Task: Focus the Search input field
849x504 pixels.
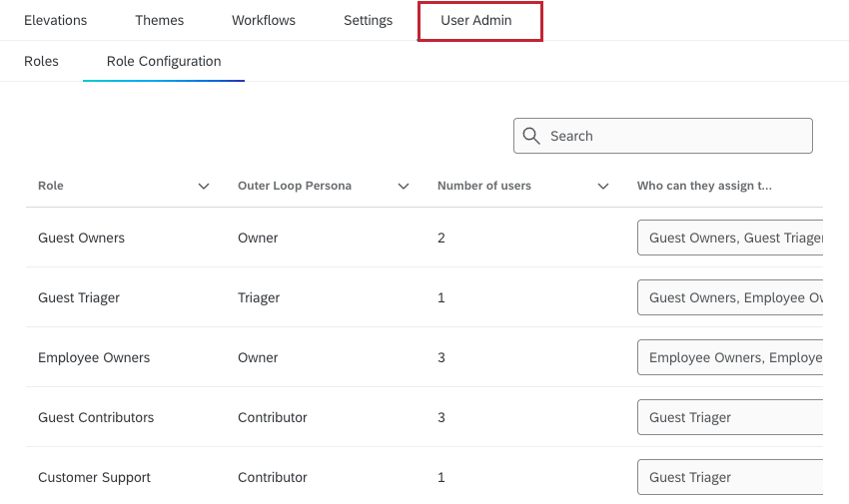Action: pyautogui.click(x=674, y=136)
